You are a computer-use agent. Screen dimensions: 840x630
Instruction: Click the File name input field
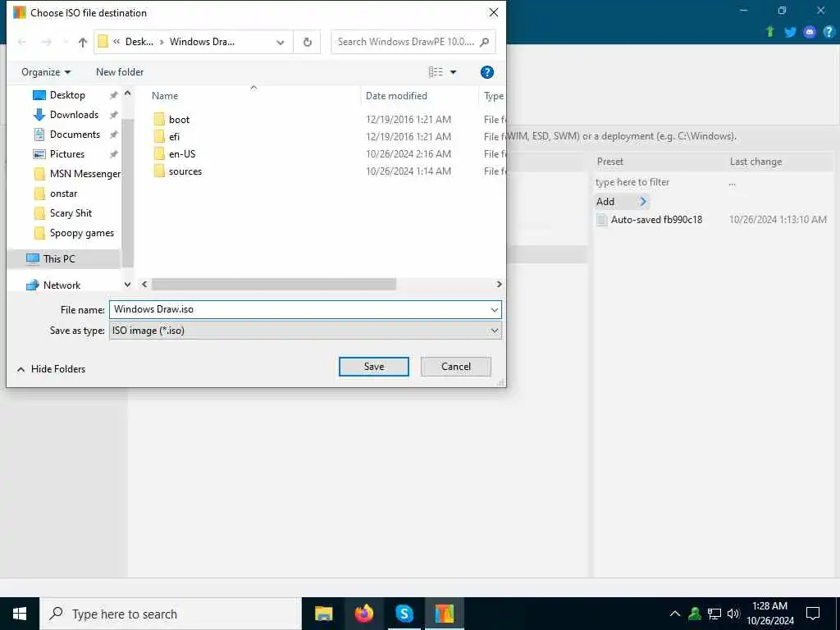point(305,309)
